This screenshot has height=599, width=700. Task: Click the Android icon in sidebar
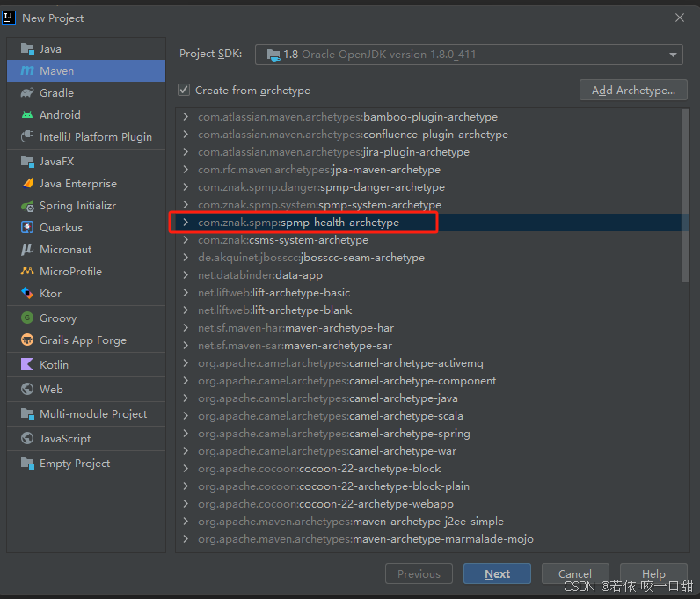click(26, 115)
